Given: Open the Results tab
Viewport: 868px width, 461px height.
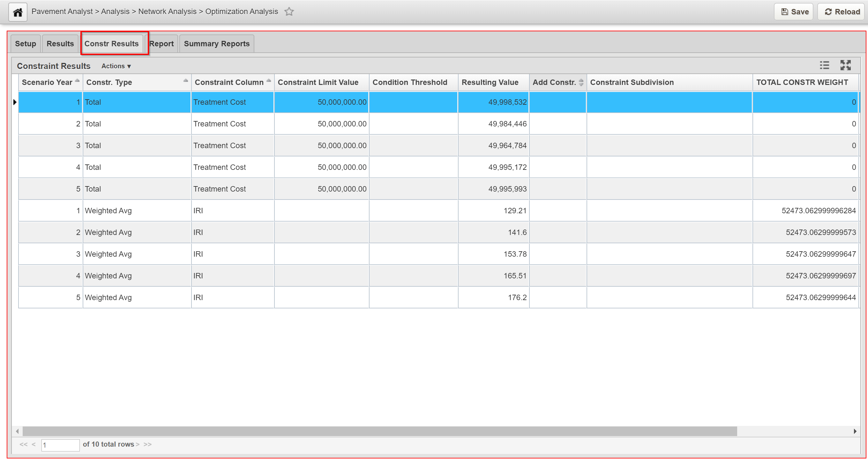Looking at the screenshot, I should (60, 44).
